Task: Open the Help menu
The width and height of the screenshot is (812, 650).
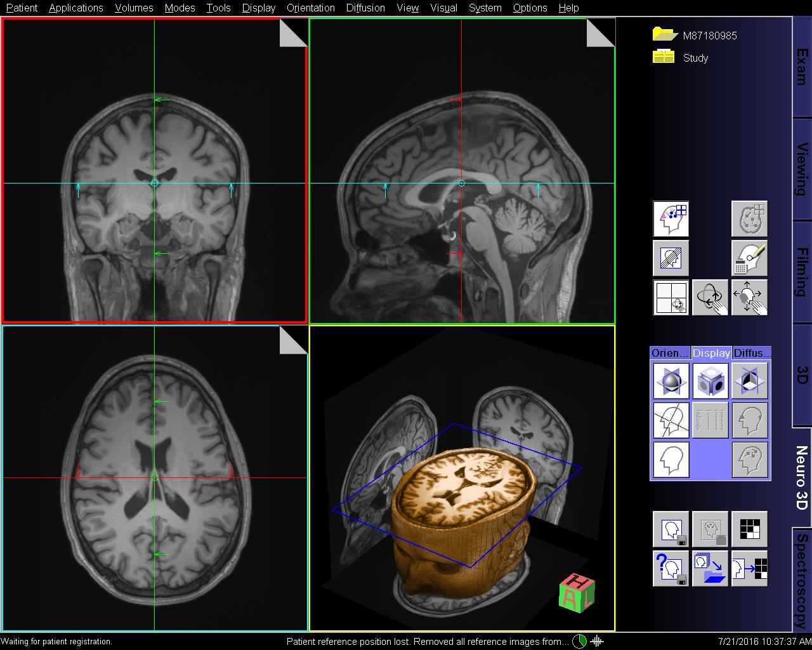Action: point(568,8)
